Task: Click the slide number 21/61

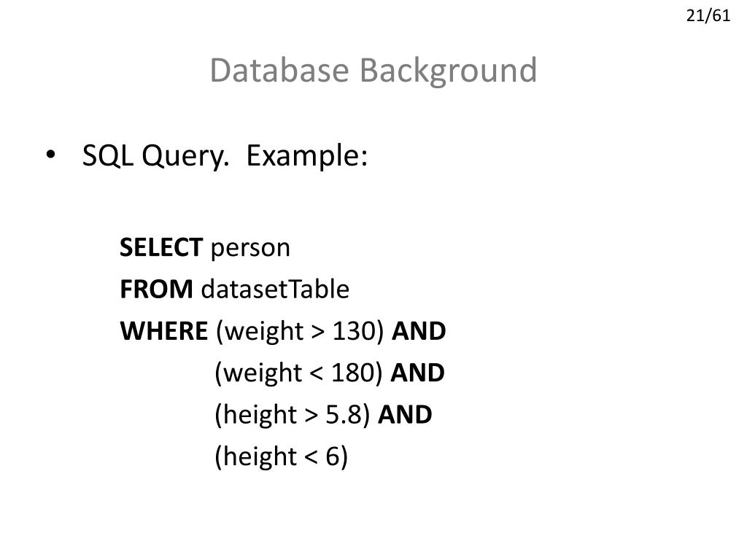Action: tap(708, 16)
